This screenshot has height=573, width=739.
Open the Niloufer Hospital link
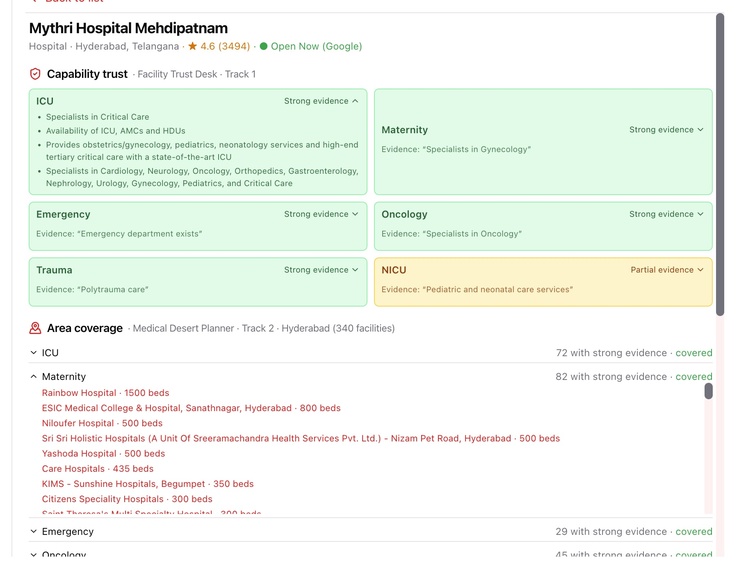pyautogui.click(x=102, y=423)
